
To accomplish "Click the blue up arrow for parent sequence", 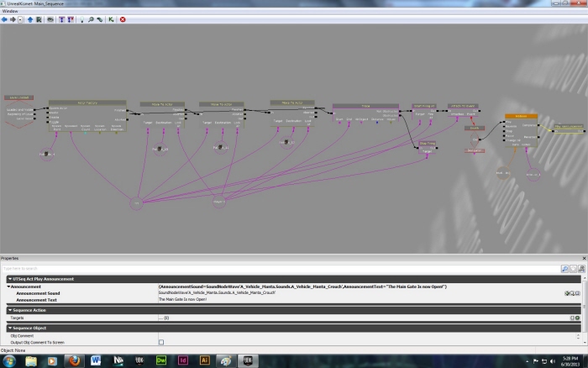I will tap(30, 18).
